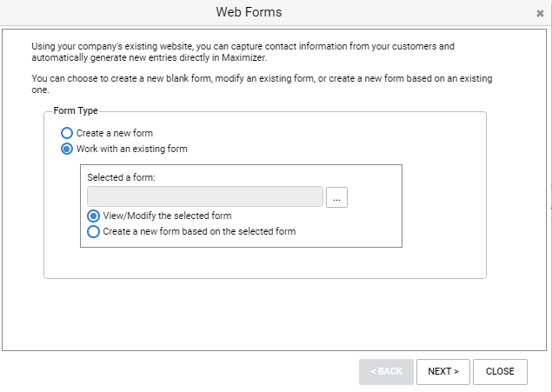
Task: Click the "Web Forms" dialog title
Action: (249, 12)
